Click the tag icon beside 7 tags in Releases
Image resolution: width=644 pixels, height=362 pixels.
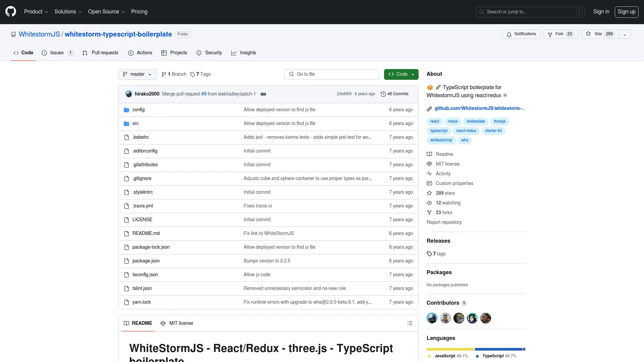point(429,254)
